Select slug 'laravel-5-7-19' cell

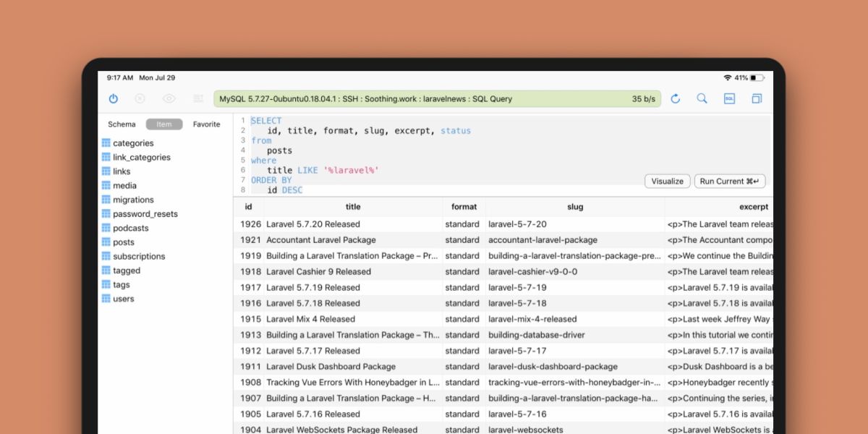coord(575,287)
